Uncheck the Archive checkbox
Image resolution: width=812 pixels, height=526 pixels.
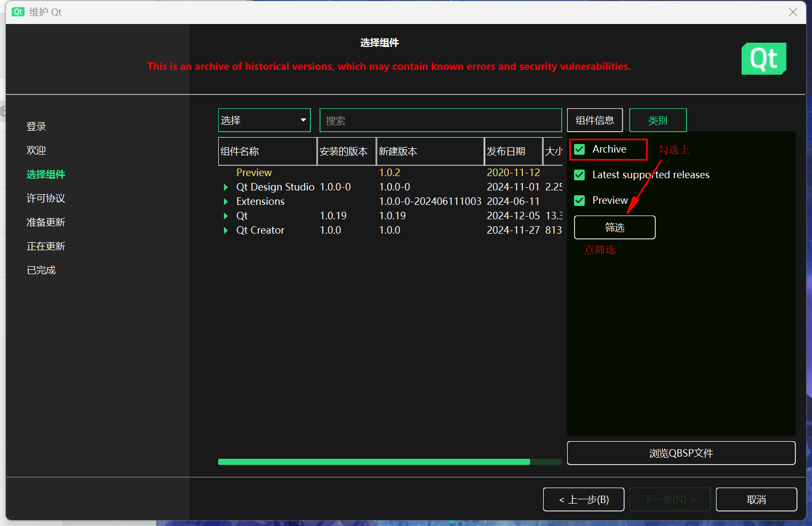(x=580, y=149)
